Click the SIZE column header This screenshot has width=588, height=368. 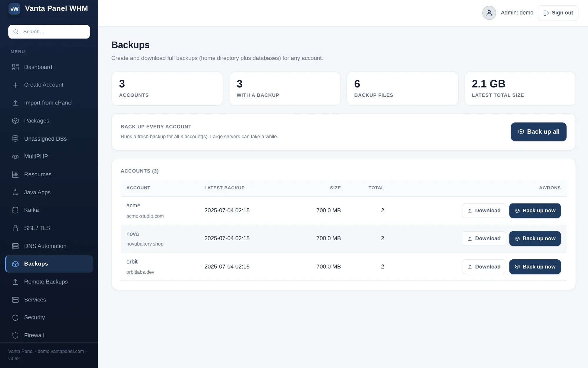click(x=335, y=188)
